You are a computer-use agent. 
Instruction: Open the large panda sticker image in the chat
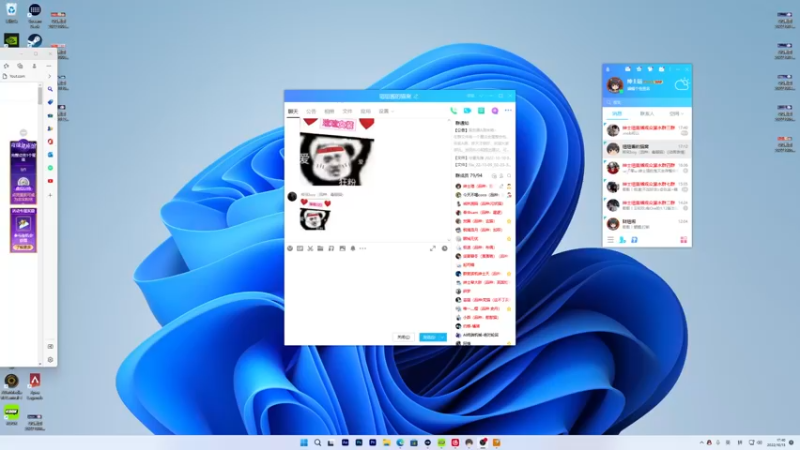pyautogui.click(x=337, y=152)
